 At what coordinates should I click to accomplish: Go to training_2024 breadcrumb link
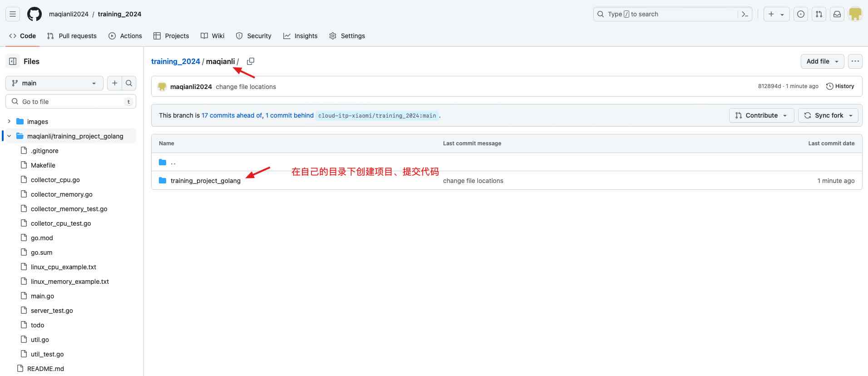pyautogui.click(x=176, y=61)
